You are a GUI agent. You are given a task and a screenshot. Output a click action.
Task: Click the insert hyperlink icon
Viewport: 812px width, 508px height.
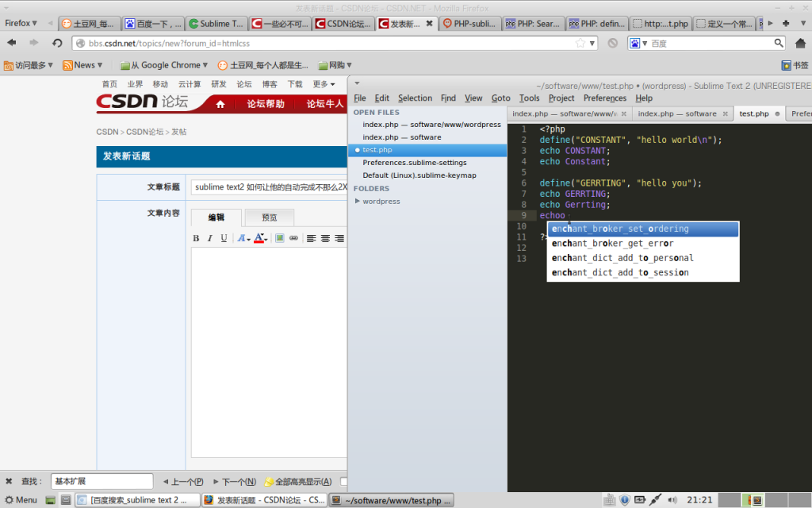point(293,237)
